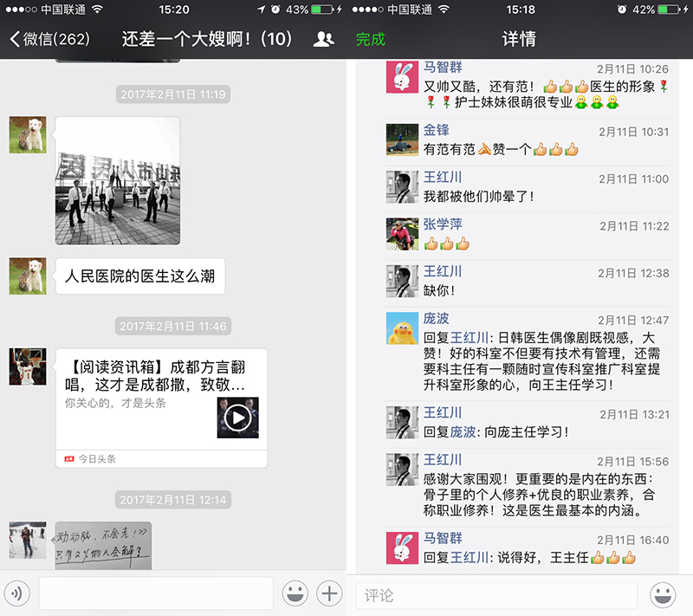The height and width of the screenshot is (616, 693).
Task: Open the handwritten note image message
Action: pyautogui.click(x=103, y=545)
